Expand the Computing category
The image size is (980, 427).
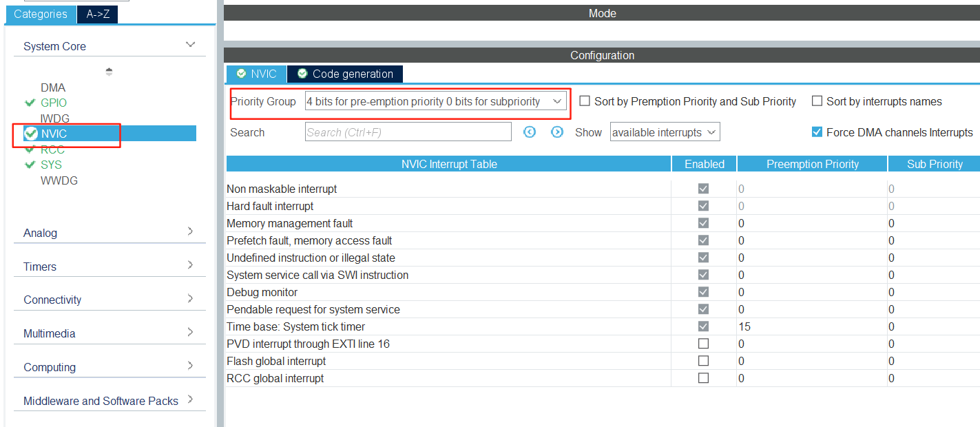(x=191, y=366)
